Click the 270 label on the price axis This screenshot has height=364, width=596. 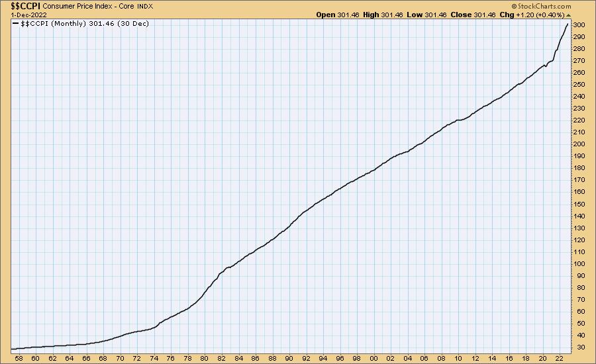coord(579,61)
